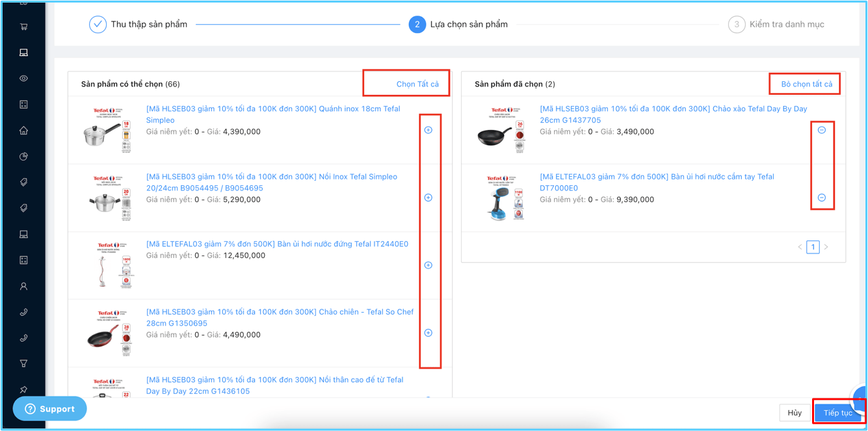This screenshot has height=431, width=868.
Task: Click the funnel filter icon in the sidebar
Action: [x=24, y=364]
